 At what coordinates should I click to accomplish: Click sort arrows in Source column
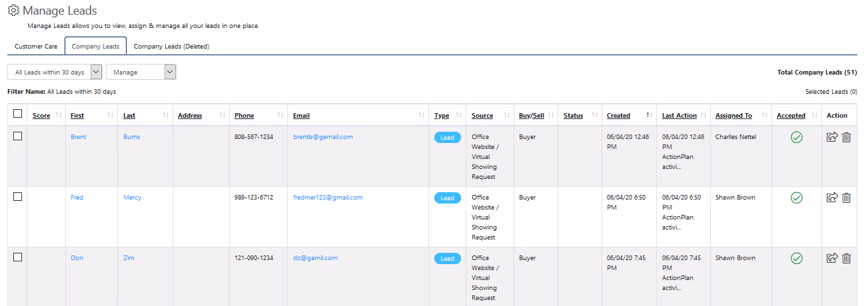pyautogui.click(x=507, y=116)
